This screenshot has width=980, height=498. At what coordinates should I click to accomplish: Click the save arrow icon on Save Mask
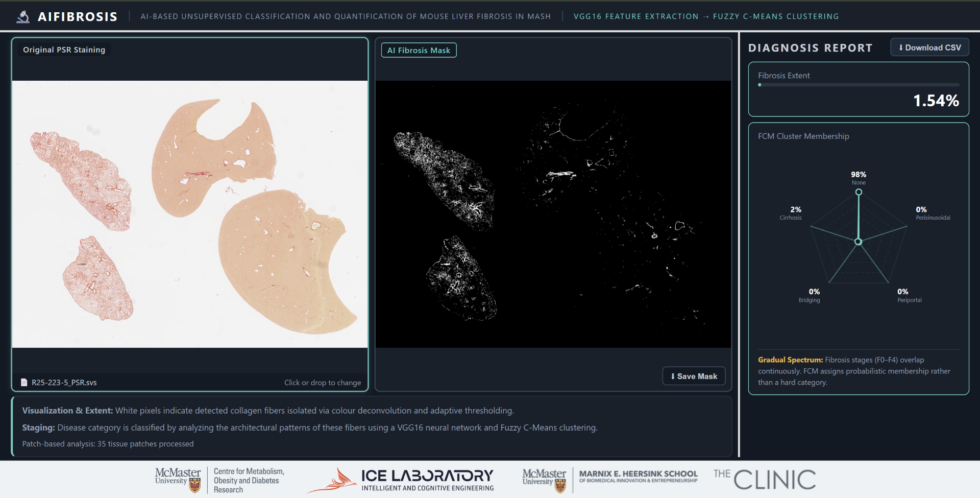(x=672, y=376)
